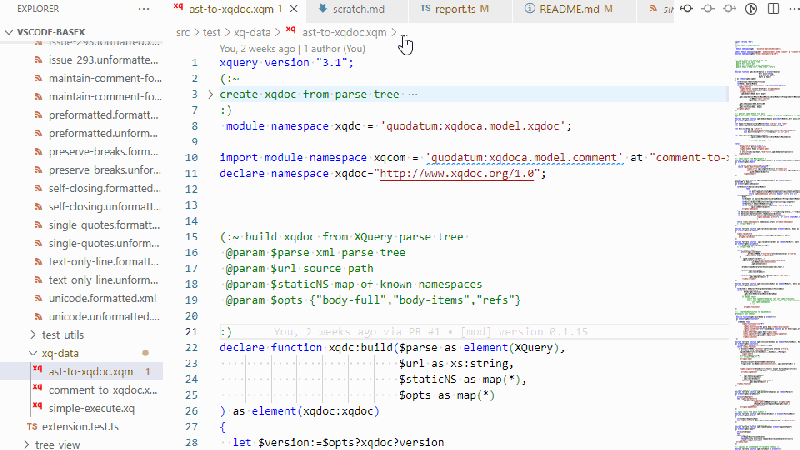
Task: Click the modified dot on xq-data folder
Action: (145, 353)
